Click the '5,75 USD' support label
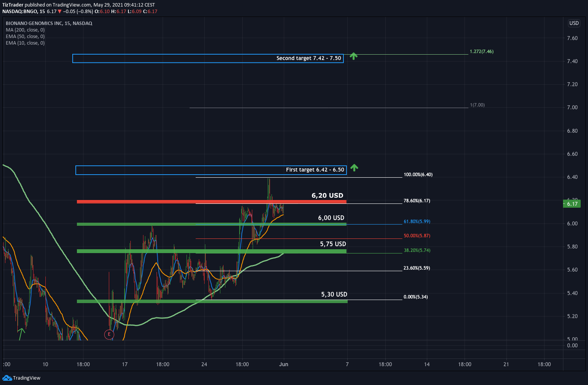Screen dimensions: 588x385 (333, 244)
